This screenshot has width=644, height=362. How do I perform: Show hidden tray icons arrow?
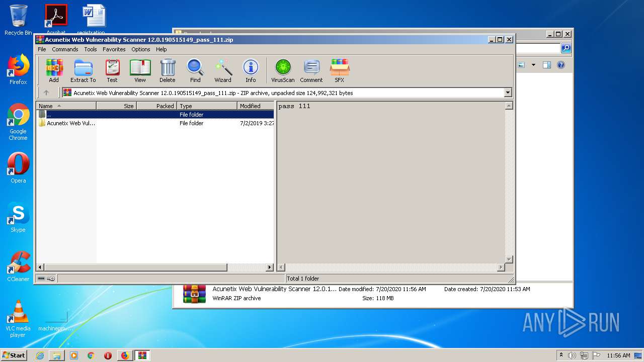click(x=561, y=355)
